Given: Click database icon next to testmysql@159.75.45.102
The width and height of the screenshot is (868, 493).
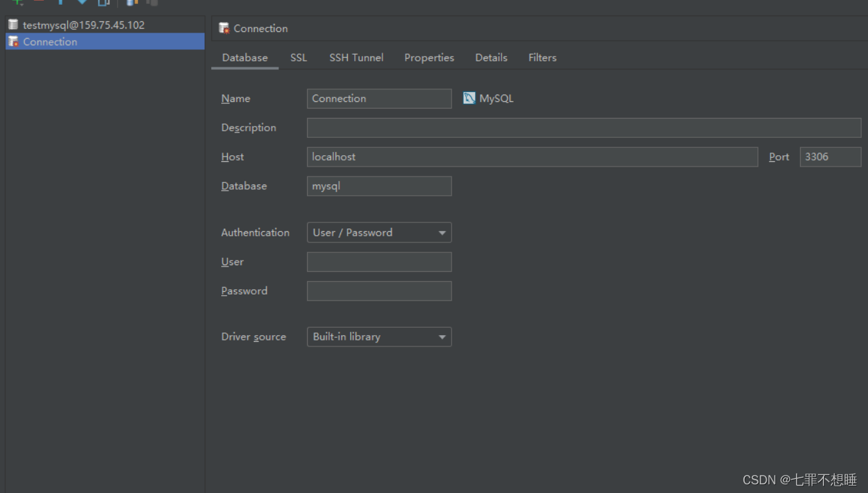Looking at the screenshot, I should coord(13,25).
